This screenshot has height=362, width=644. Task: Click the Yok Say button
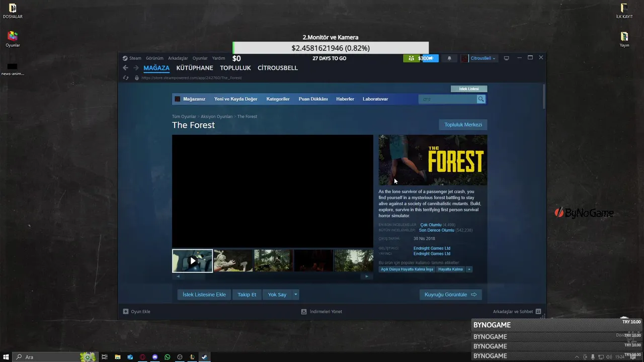[x=277, y=295]
